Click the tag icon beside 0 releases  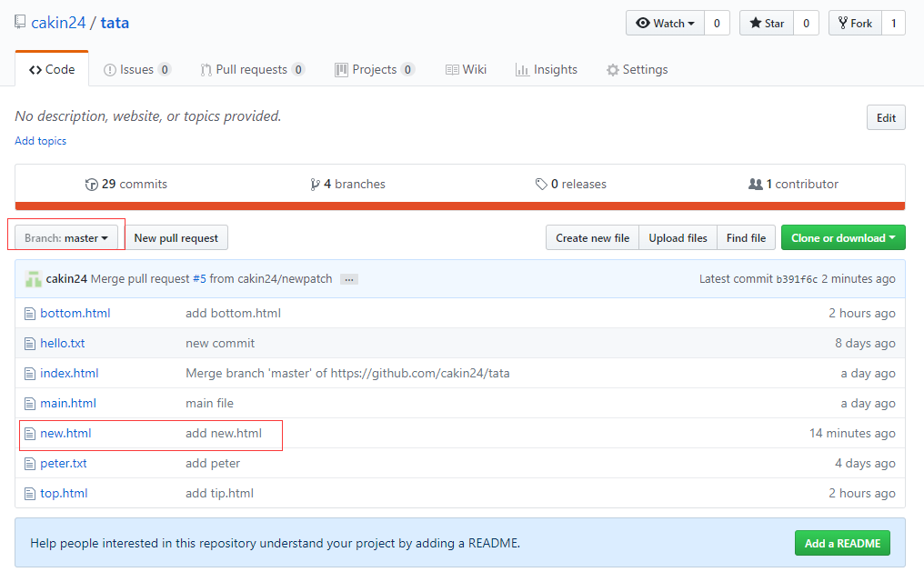point(541,185)
